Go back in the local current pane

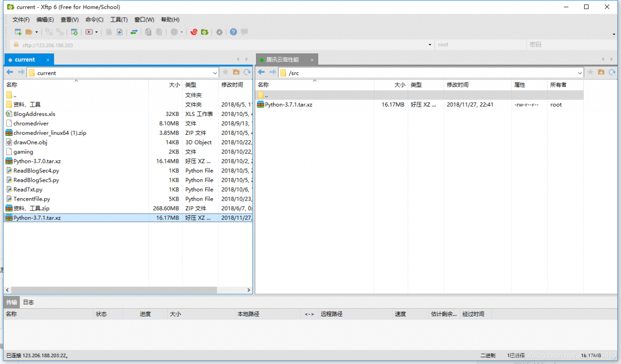click(x=10, y=72)
